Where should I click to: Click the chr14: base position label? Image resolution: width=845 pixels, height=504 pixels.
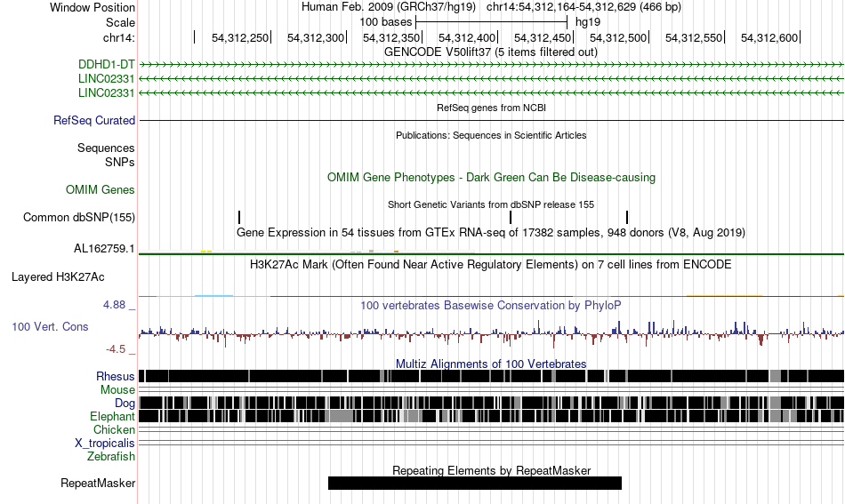coord(118,37)
